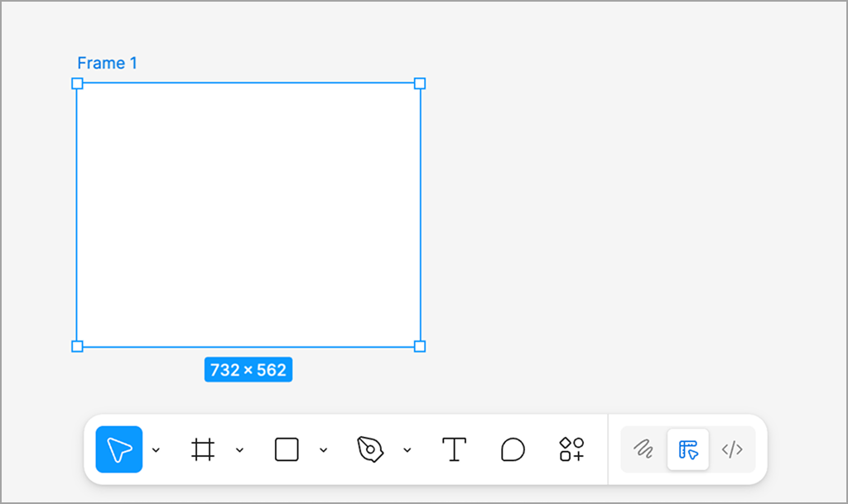Viewport: 848px width, 504px height.
Task: Select the Text tool
Action: 454,449
